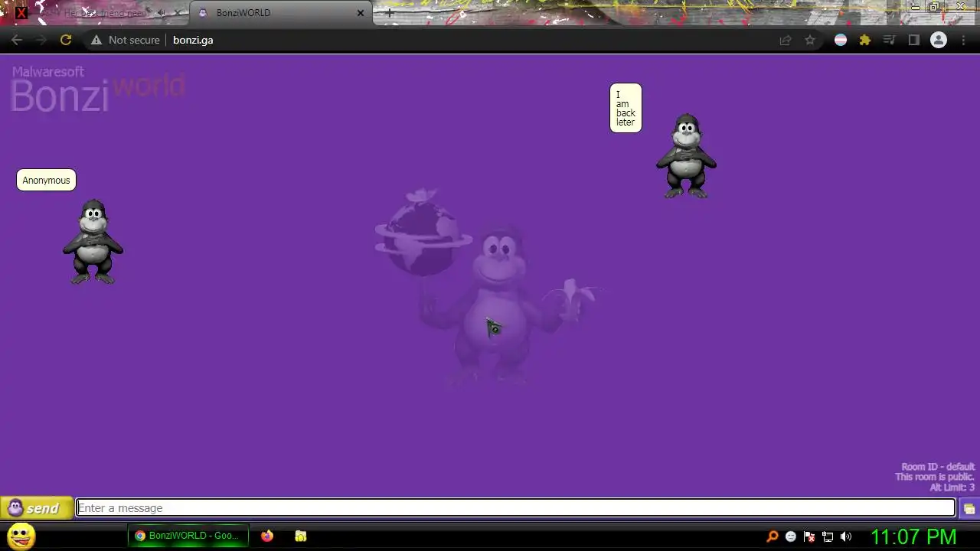Open the smiley face Start button

(x=21, y=536)
